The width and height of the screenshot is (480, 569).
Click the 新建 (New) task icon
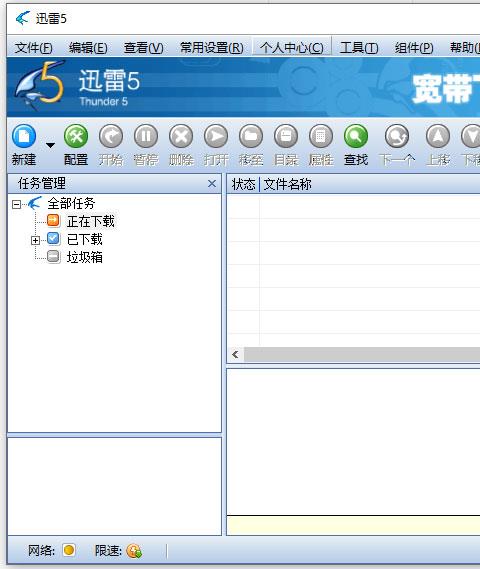24,136
